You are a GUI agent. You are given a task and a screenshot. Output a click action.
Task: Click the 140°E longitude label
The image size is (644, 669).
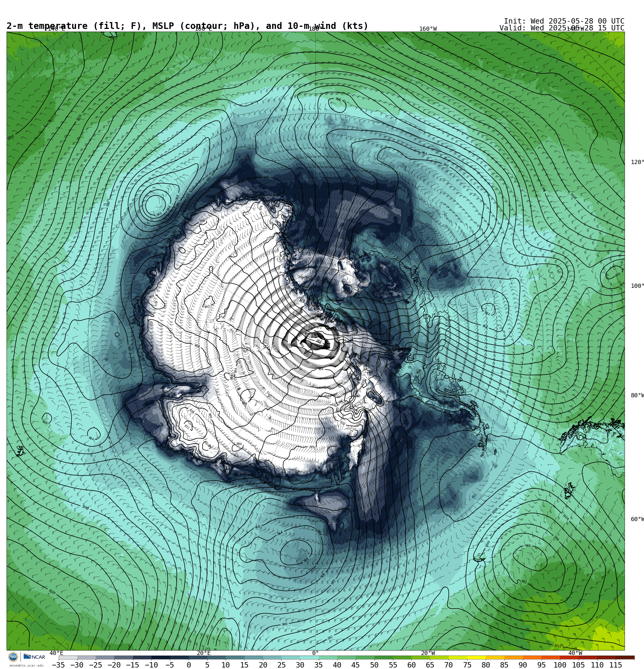[56, 29]
